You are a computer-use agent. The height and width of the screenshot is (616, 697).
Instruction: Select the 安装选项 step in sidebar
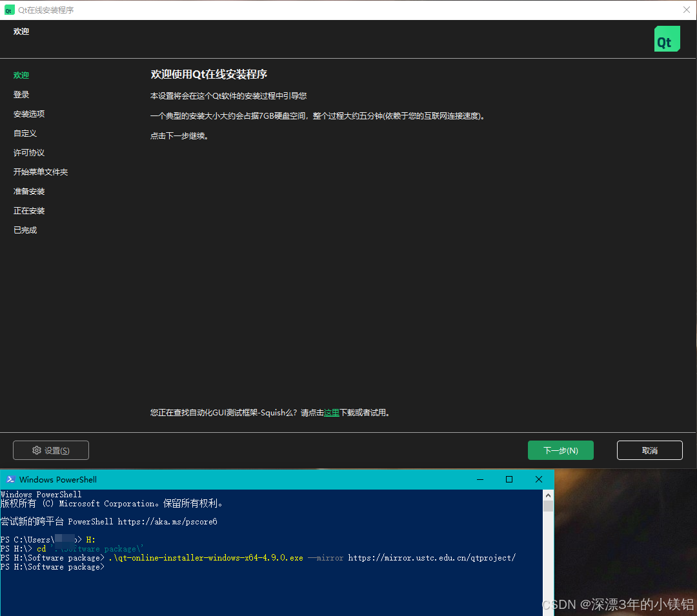(29, 114)
